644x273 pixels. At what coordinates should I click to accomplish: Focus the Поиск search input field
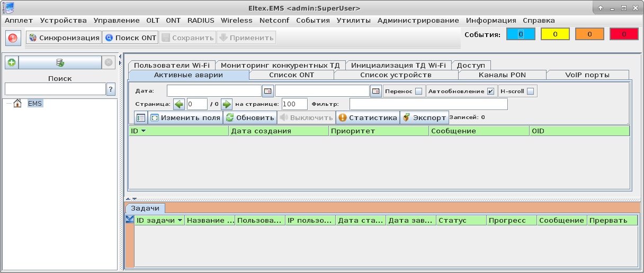point(56,89)
